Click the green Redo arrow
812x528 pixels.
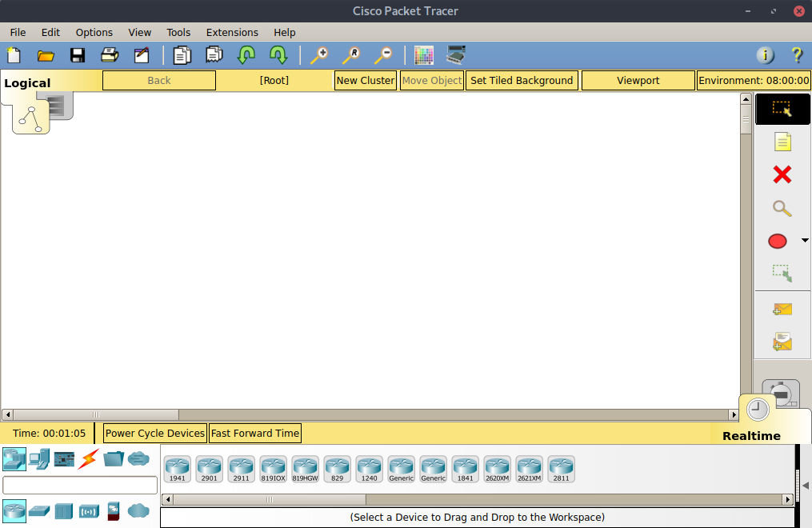tap(278, 55)
